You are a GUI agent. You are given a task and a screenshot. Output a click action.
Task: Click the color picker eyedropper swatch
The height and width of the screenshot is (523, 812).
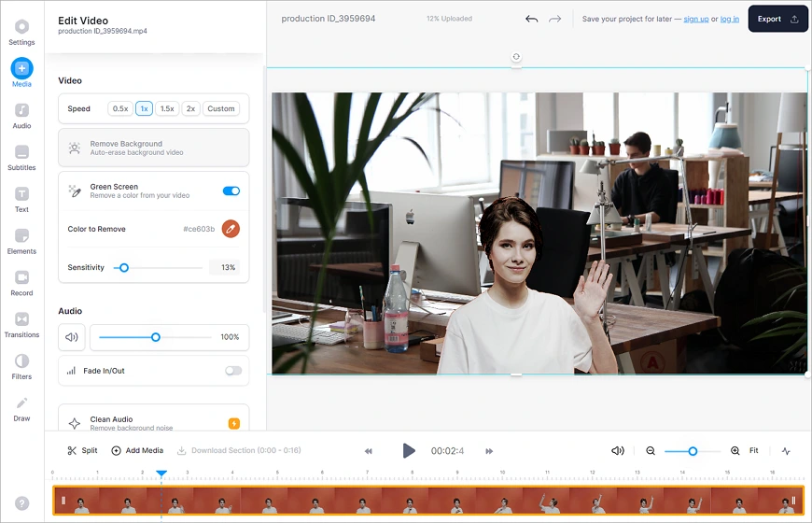pos(231,229)
